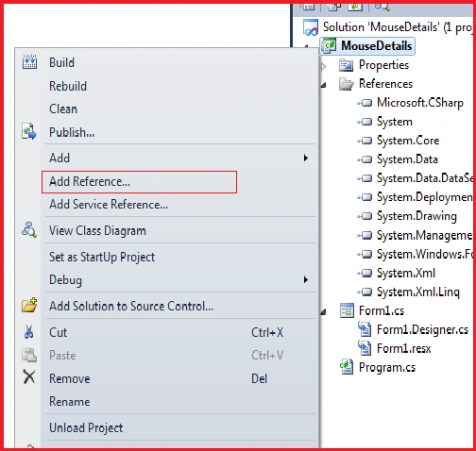Choose Add Reference... from the context menu
Screen dimensions: 476x451
[139, 182]
